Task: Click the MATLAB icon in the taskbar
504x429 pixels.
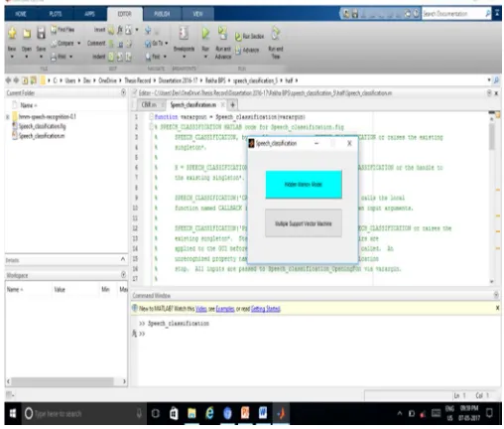Action: tap(281, 413)
